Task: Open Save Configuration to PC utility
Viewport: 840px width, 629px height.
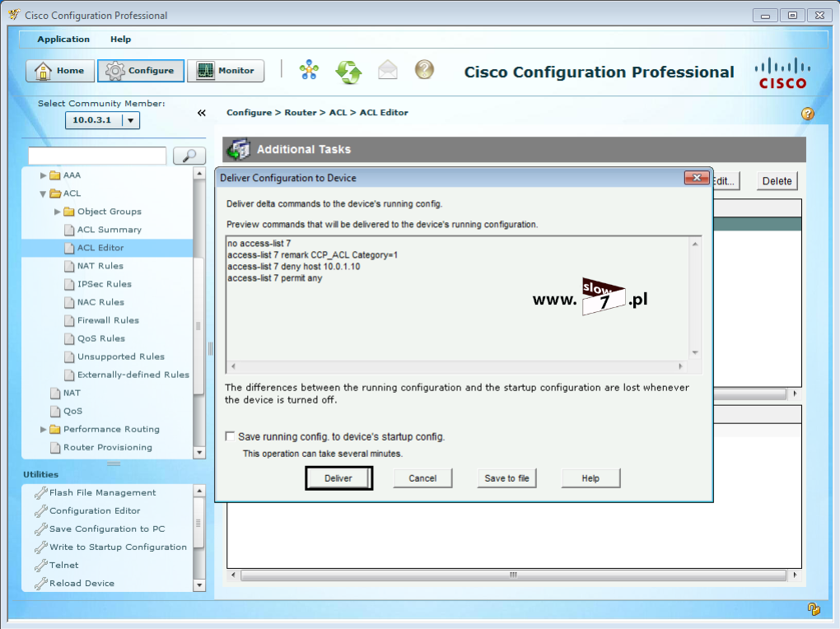Action: click(x=107, y=529)
